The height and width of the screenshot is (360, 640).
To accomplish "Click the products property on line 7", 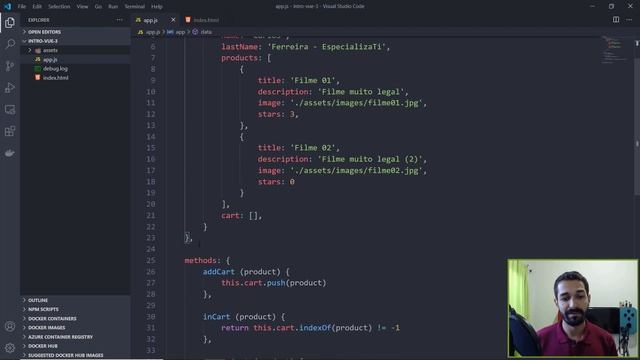I will click(x=239, y=58).
